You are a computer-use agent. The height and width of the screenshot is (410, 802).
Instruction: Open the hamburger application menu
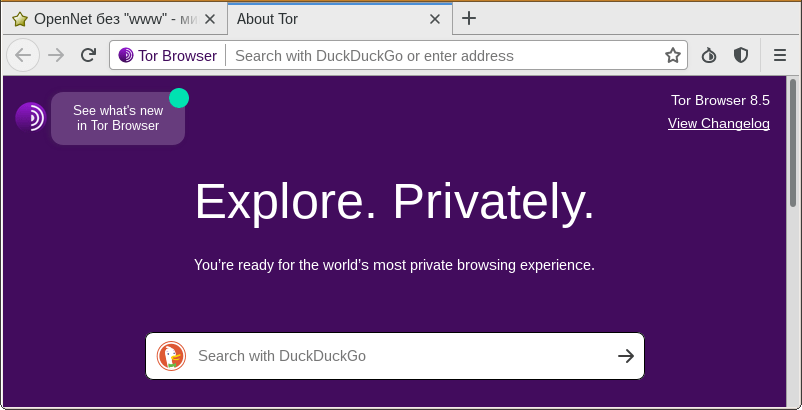tap(779, 55)
